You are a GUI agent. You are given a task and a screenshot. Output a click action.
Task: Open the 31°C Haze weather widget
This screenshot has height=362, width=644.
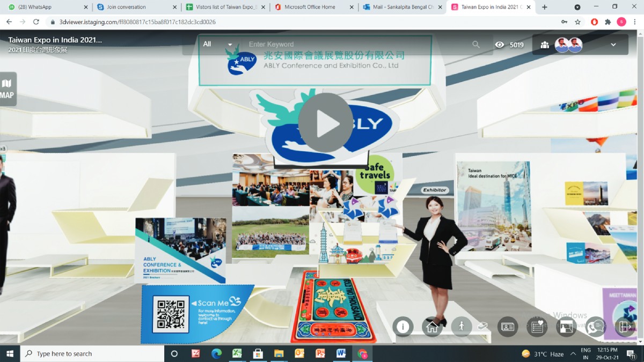click(x=543, y=354)
